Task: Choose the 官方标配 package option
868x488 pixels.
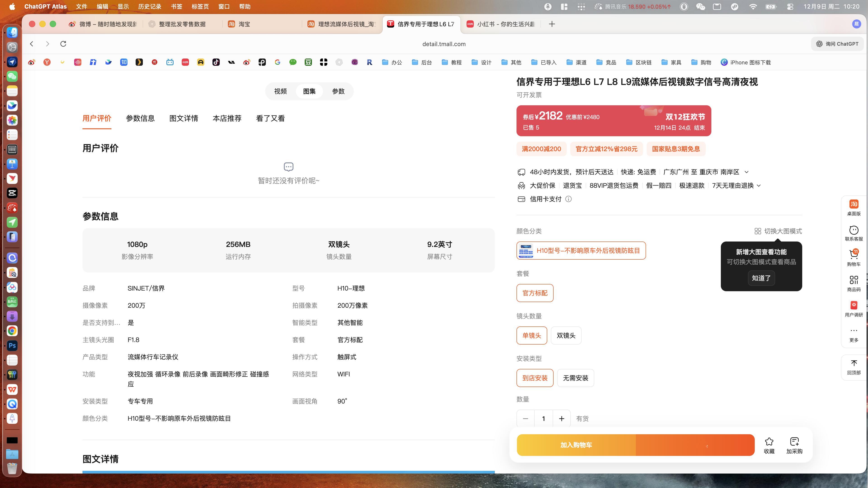Action: coord(535,293)
